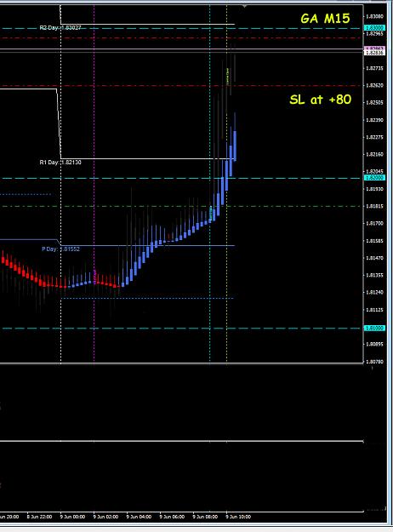
Task: Click the 9 Jun 10:00 time label
Action: pyautogui.click(x=238, y=517)
